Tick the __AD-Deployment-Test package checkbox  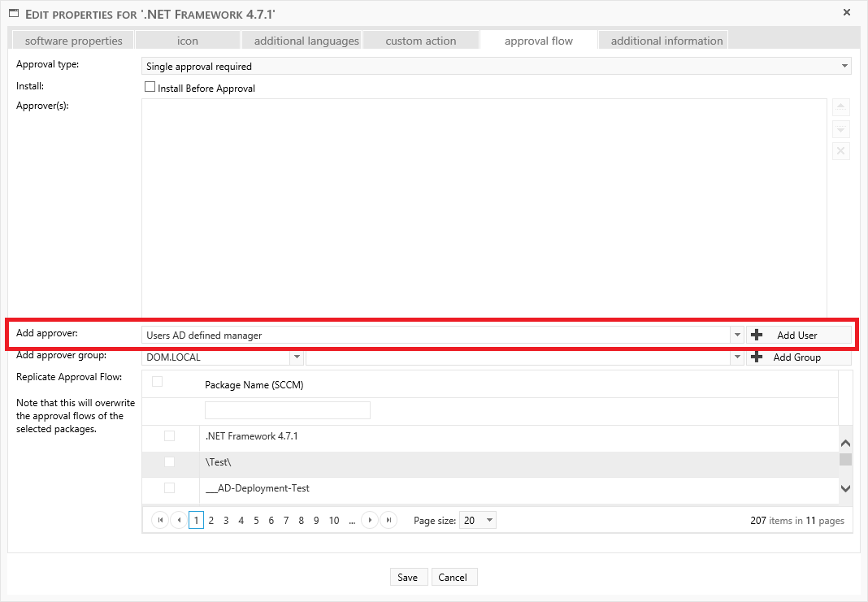pos(169,488)
